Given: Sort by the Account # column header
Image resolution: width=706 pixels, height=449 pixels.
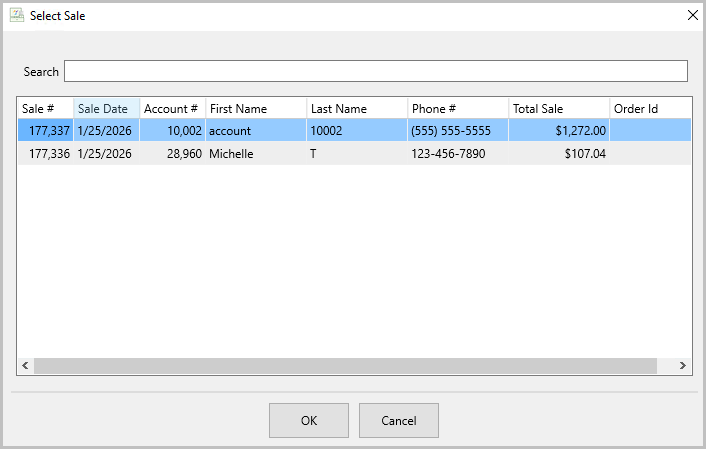Looking at the screenshot, I should coord(173,109).
